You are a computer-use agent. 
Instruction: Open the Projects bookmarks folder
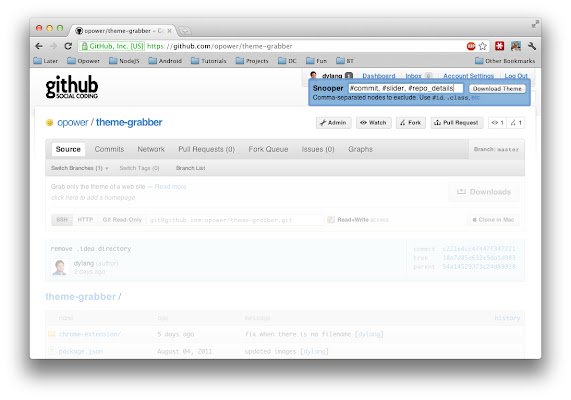tap(252, 61)
